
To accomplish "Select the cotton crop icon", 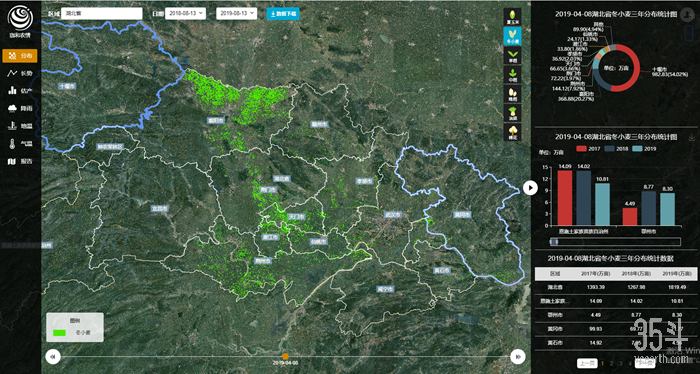I will point(512,133).
